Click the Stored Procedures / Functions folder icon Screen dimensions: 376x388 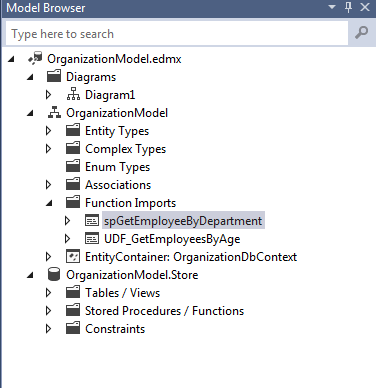[73, 310]
